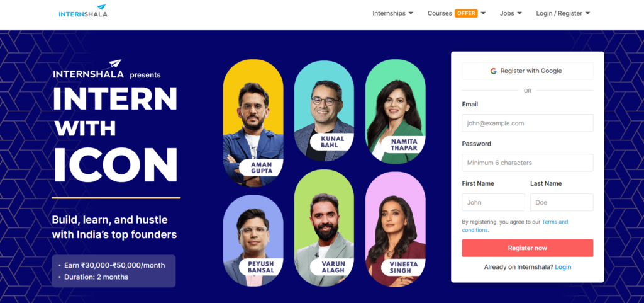
Task: Select Aman Gupta's photo card
Action: pyautogui.click(x=253, y=123)
